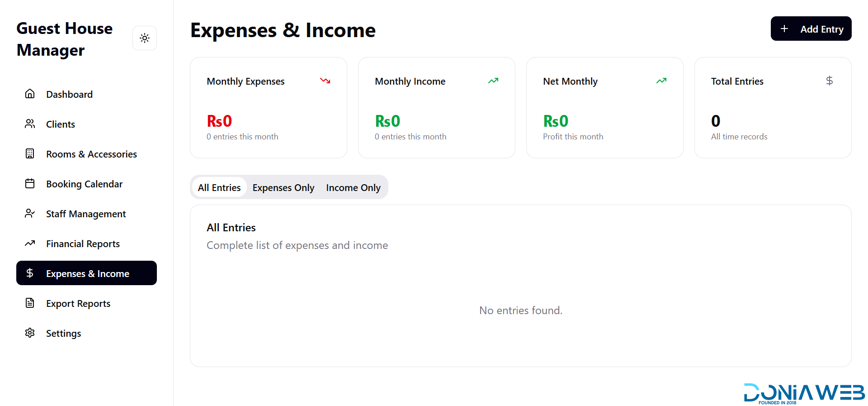Go to Staff Management in sidebar
Screen dimensions: 868x406
pyautogui.click(x=86, y=214)
